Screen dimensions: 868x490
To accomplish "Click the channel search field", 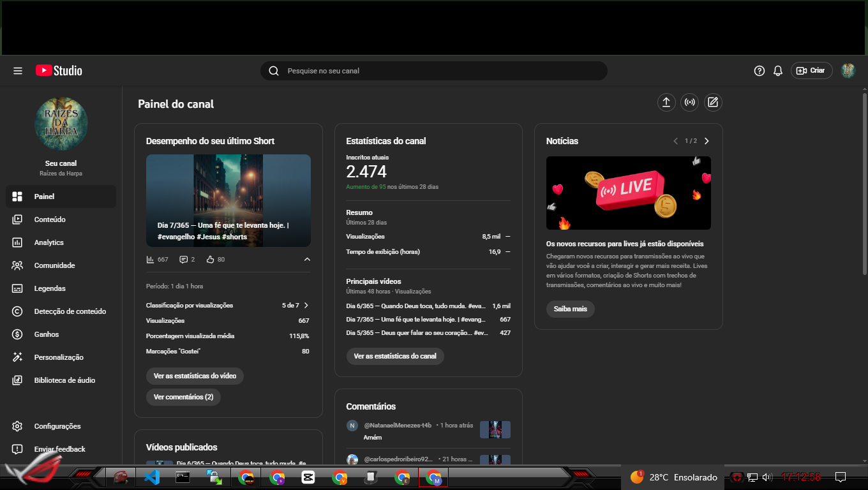I will pyautogui.click(x=434, y=71).
